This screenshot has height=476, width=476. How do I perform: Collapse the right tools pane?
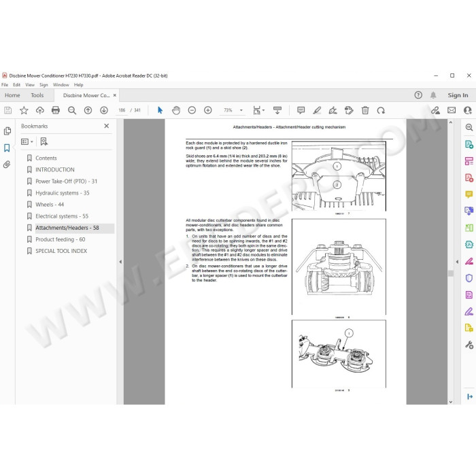coord(457,261)
